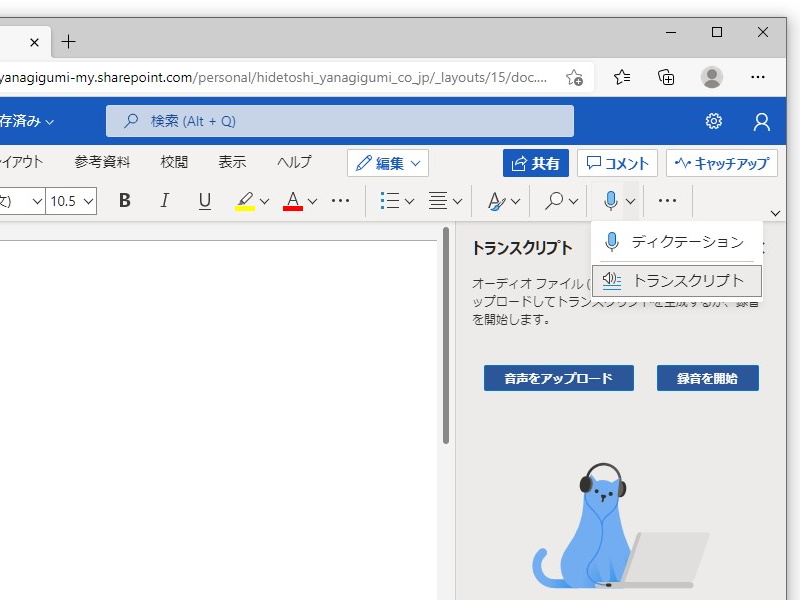
Task: Toggle bold formatting
Action: point(124,201)
